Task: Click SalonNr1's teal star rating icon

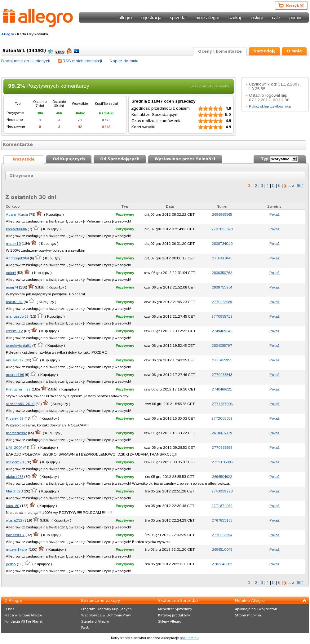Action: (x=51, y=51)
